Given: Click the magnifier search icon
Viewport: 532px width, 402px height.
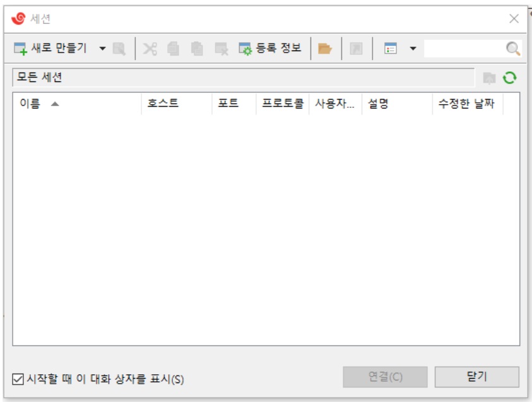Looking at the screenshot, I should click(x=513, y=49).
